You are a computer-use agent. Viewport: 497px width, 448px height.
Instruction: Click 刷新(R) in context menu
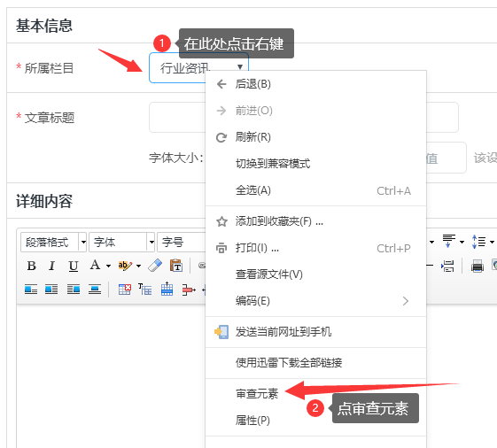tap(252, 137)
